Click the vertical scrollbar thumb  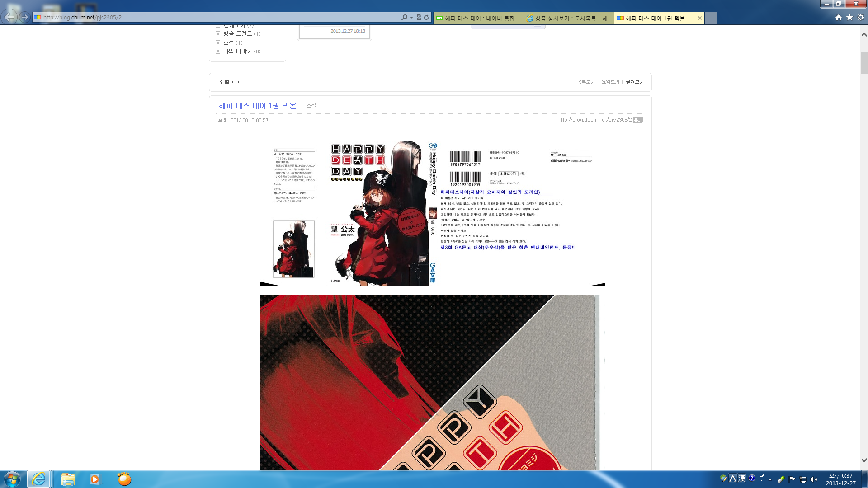tap(864, 63)
